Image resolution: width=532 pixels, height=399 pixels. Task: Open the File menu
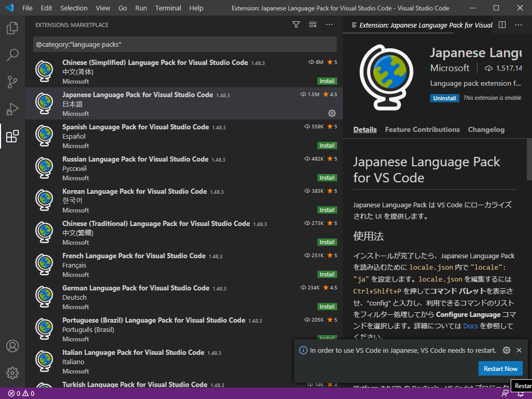[28, 8]
